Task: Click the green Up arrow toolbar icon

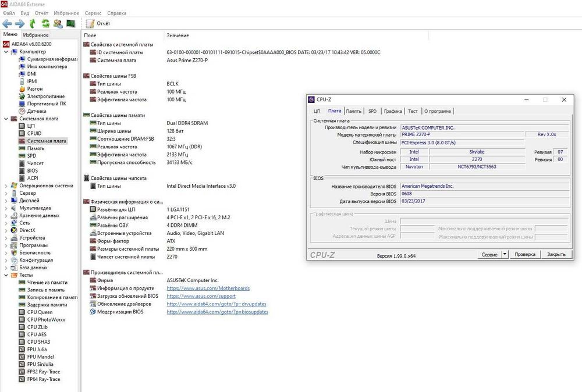Action: 32,24
